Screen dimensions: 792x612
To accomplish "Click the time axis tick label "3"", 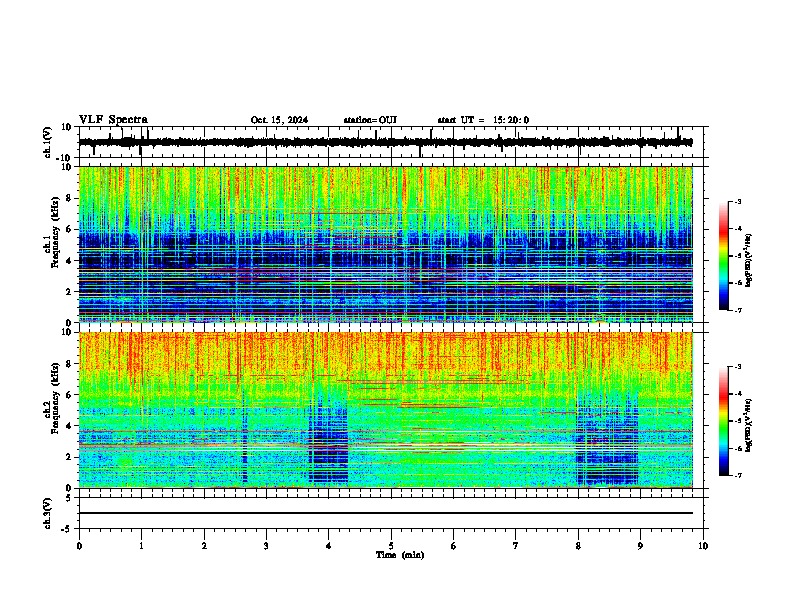I will pyautogui.click(x=266, y=546).
